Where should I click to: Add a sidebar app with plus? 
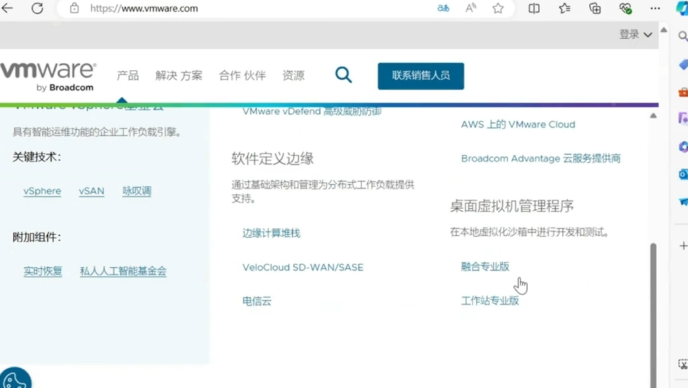(683, 246)
